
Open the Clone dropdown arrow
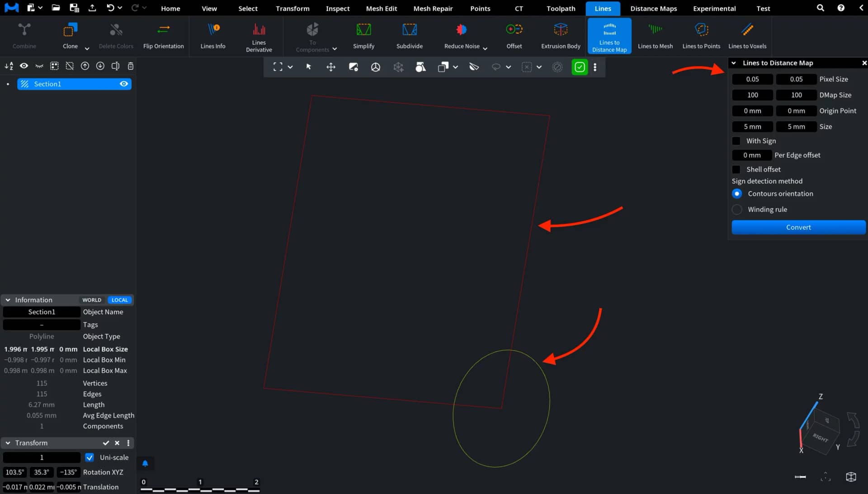click(x=87, y=48)
